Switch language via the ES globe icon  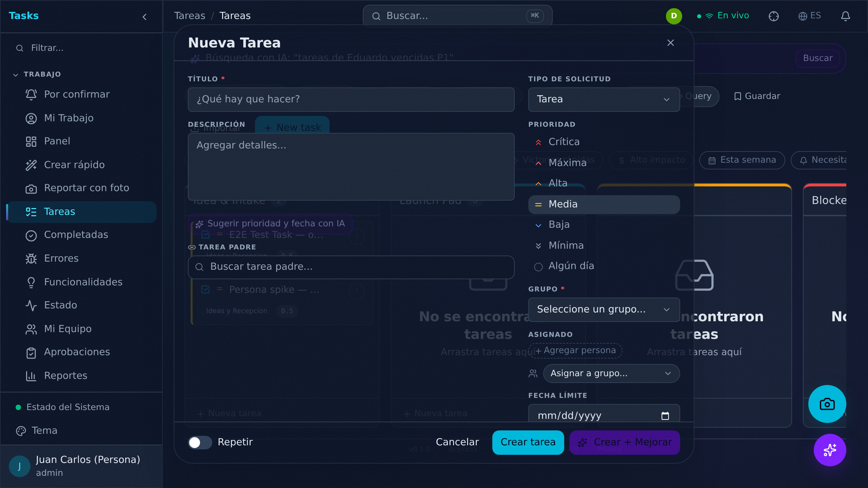click(x=809, y=16)
